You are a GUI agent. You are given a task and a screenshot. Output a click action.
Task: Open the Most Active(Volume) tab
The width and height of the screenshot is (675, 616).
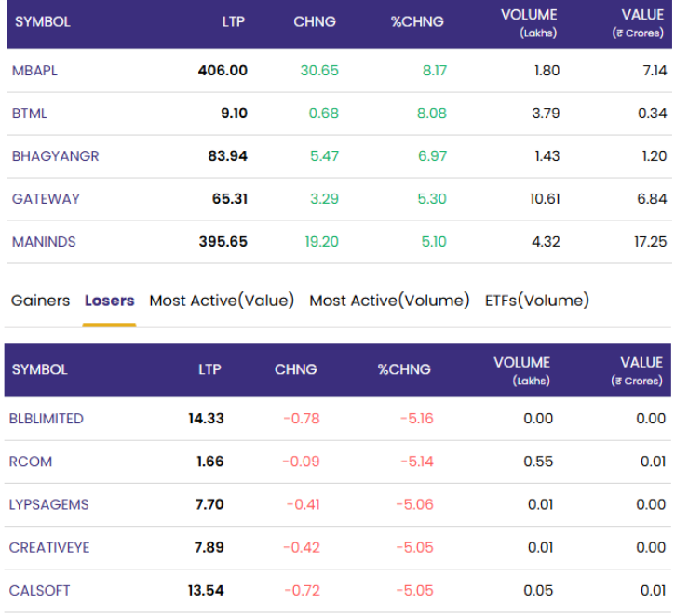click(389, 301)
